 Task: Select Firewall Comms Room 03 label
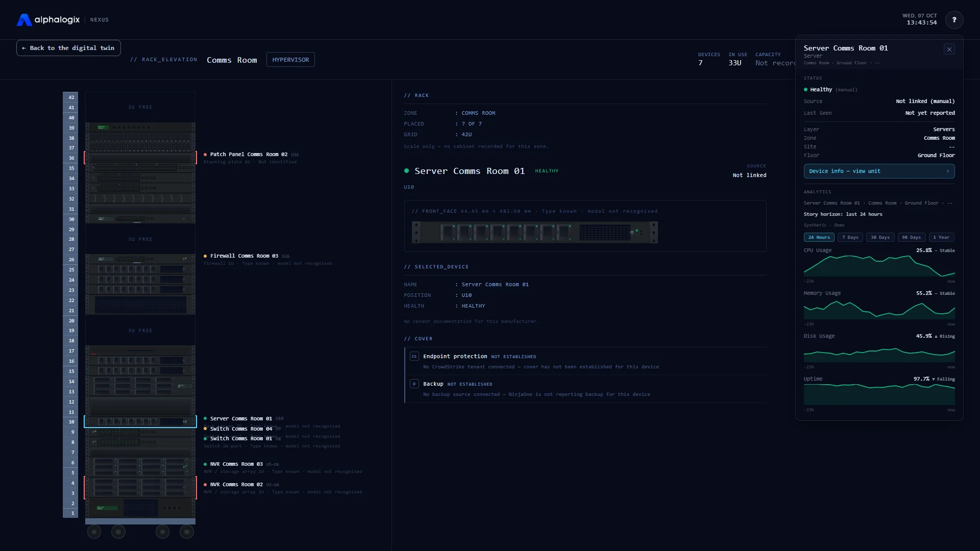tap(244, 256)
